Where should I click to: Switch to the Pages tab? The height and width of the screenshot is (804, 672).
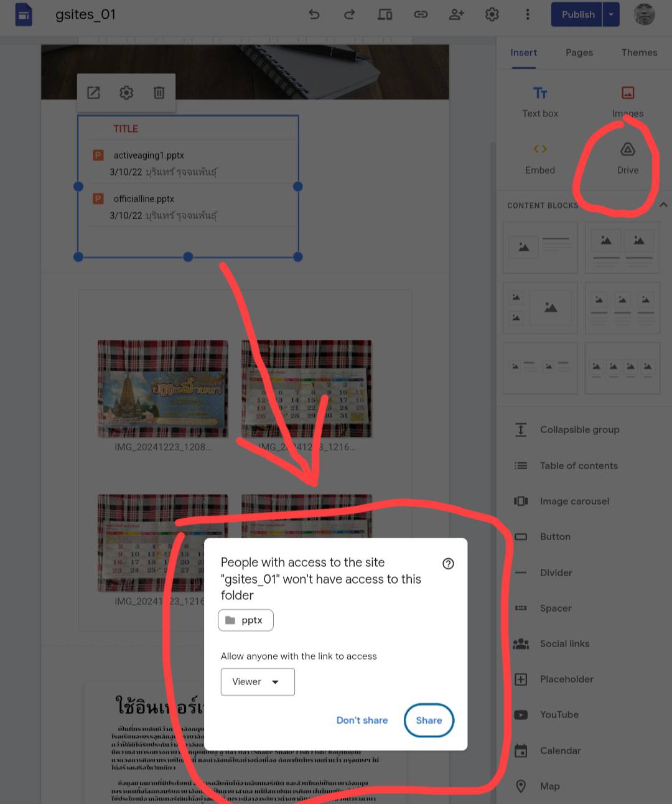coord(579,52)
